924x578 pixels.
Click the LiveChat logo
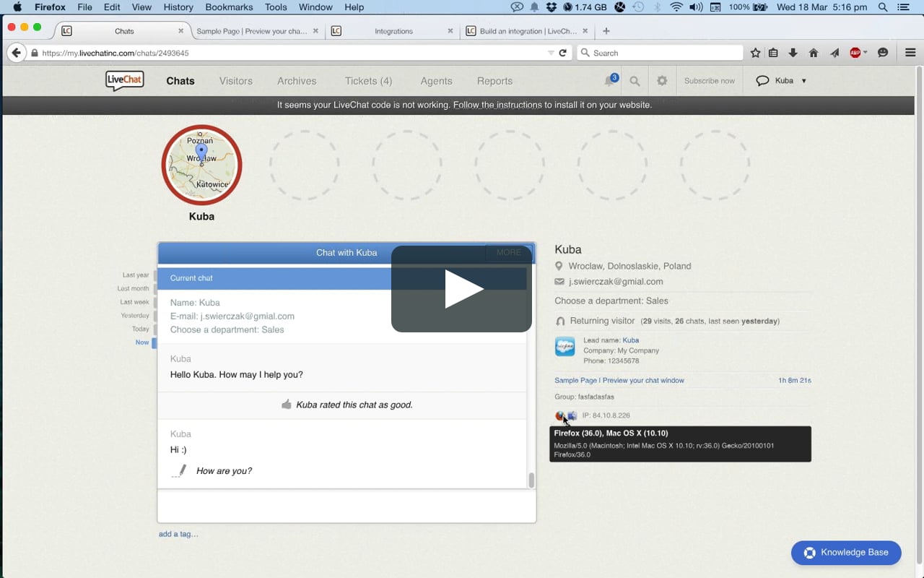tap(125, 80)
